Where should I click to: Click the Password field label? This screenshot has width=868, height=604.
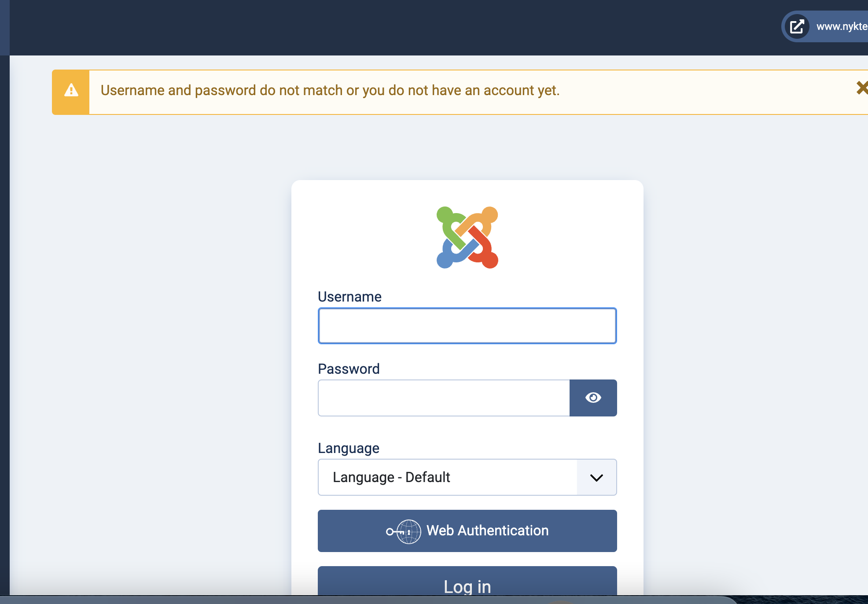pyautogui.click(x=349, y=369)
